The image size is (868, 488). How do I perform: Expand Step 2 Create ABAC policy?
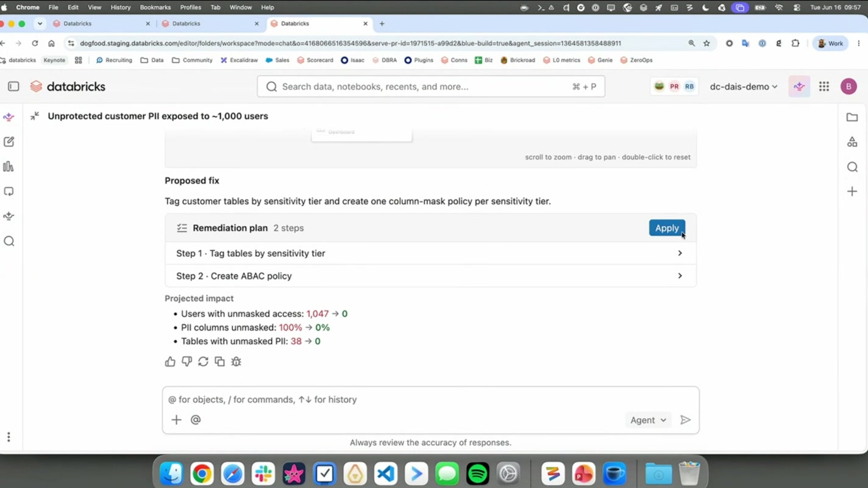coord(430,276)
